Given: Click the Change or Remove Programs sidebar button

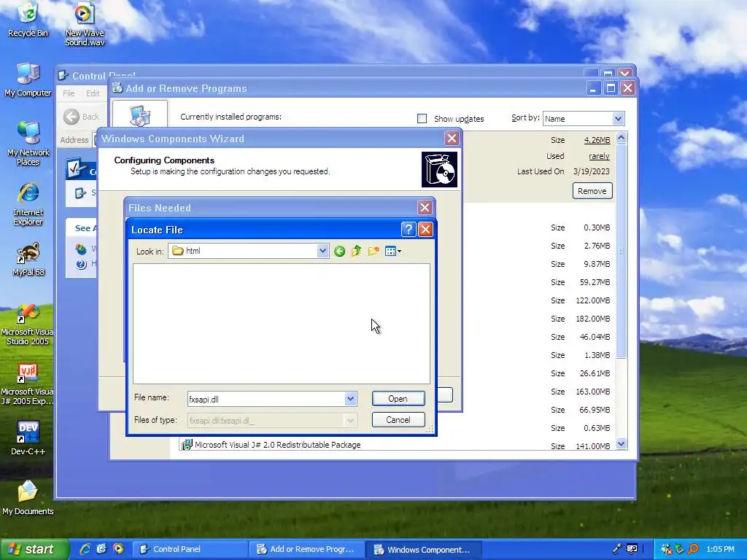Looking at the screenshot, I should (x=139, y=114).
